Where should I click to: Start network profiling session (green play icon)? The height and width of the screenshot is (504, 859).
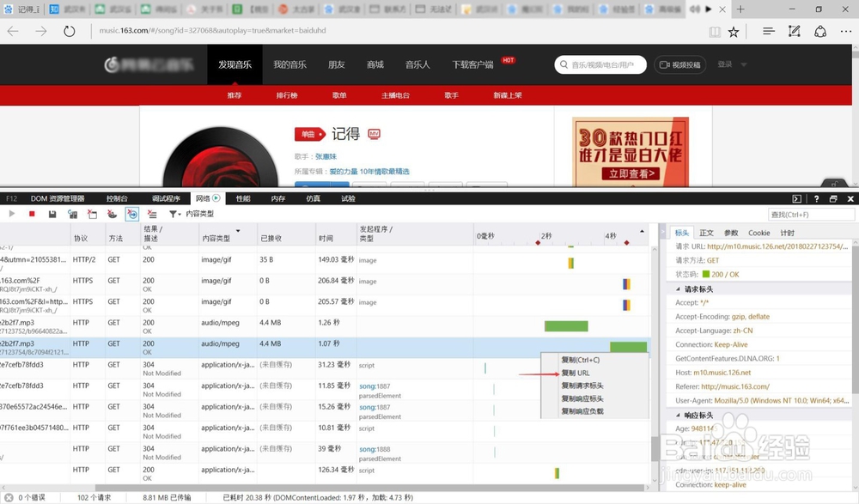tap(12, 214)
